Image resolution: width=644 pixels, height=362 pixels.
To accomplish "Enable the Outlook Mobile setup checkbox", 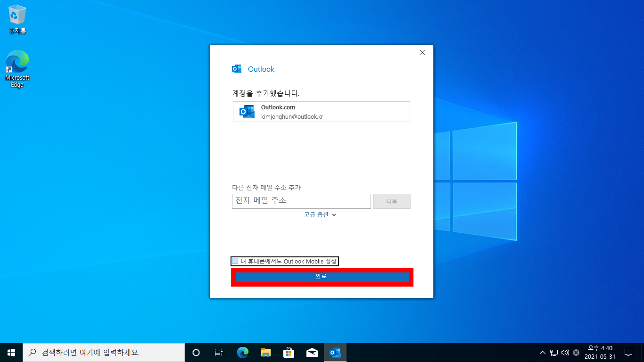I will point(235,261).
